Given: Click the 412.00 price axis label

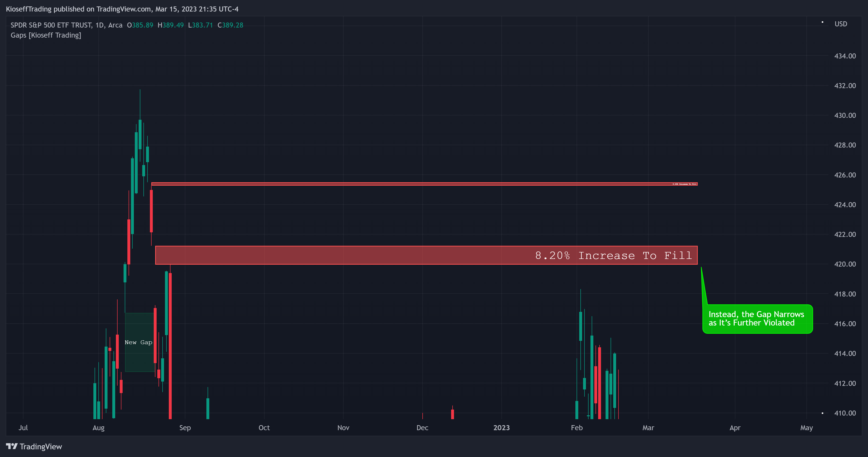Looking at the screenshot, I should 845,383.
